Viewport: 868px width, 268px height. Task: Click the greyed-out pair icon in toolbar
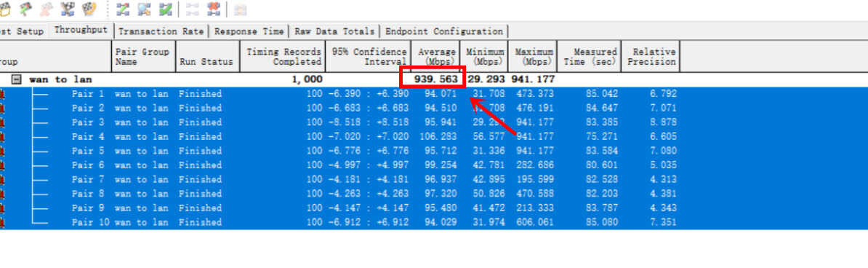[x=192, y=9]
